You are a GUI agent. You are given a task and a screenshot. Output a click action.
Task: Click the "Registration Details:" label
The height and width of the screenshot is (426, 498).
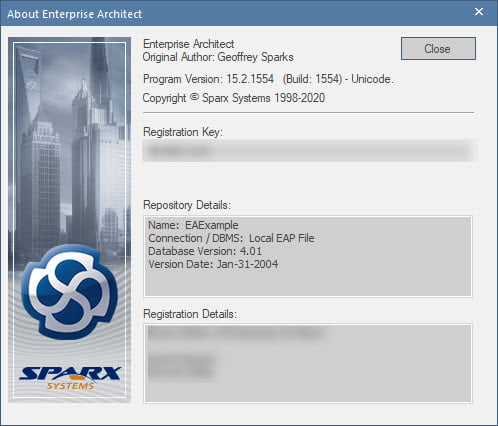tap(190, 314)
